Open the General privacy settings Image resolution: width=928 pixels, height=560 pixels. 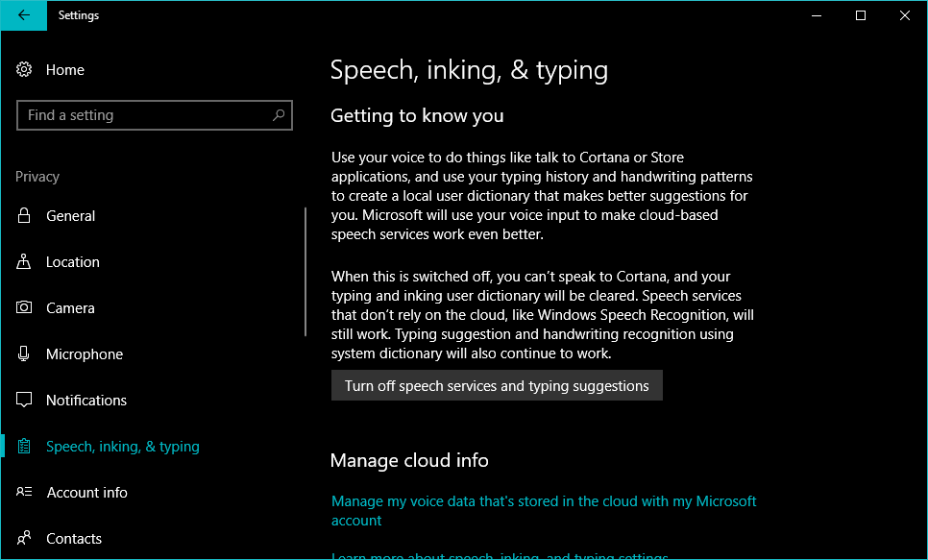pyautogui.click(x=71, y=216)
